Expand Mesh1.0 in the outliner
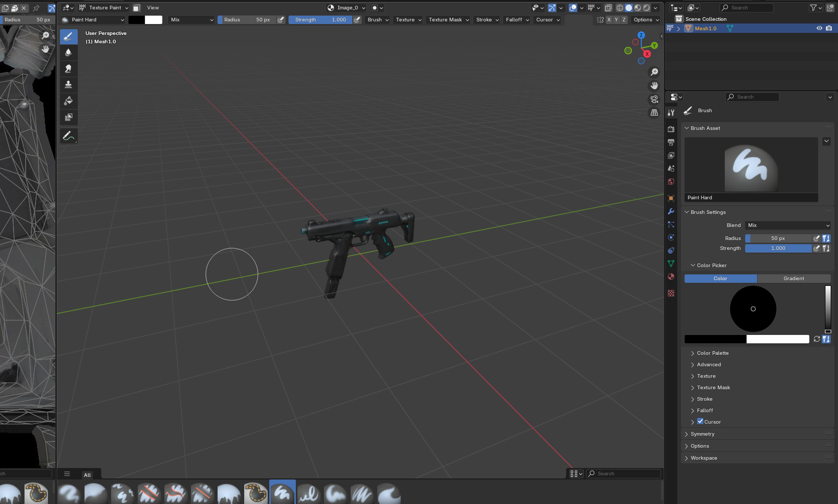This screenshot has height=504, width=838. point(678,29)
